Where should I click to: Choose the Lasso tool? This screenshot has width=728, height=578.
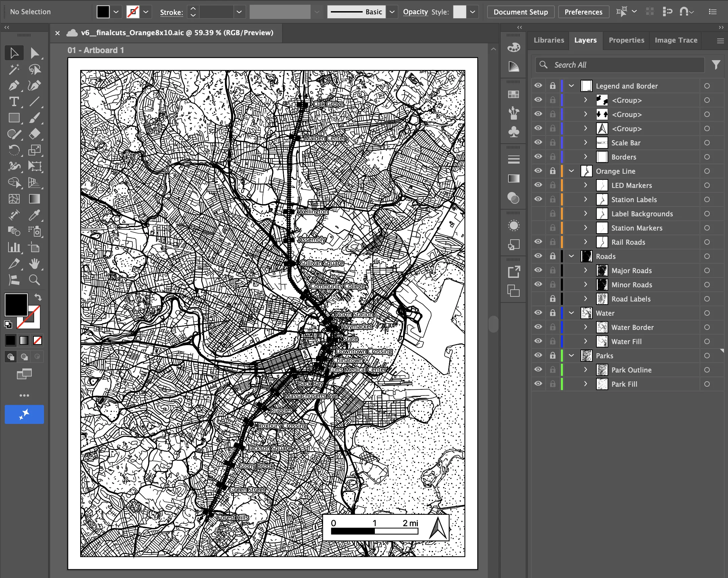pos(35,69)
